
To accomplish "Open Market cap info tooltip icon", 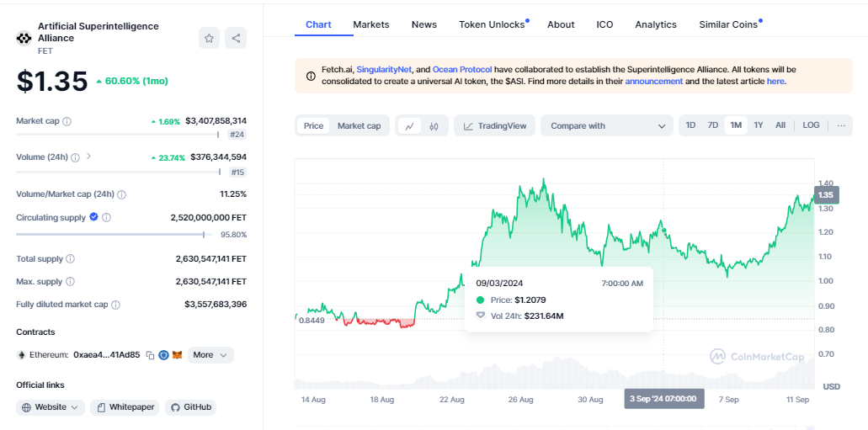I will coord(67,121).
